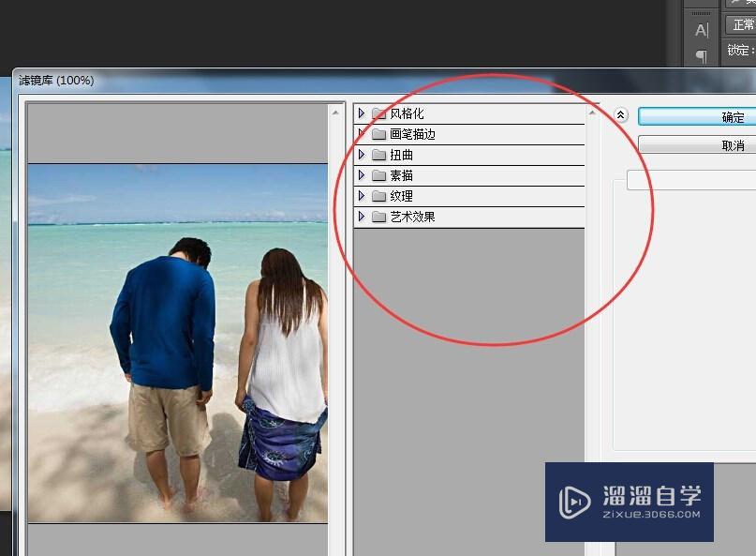
Task: Select the 画笔描边 category label
Action: click(412, 134)
